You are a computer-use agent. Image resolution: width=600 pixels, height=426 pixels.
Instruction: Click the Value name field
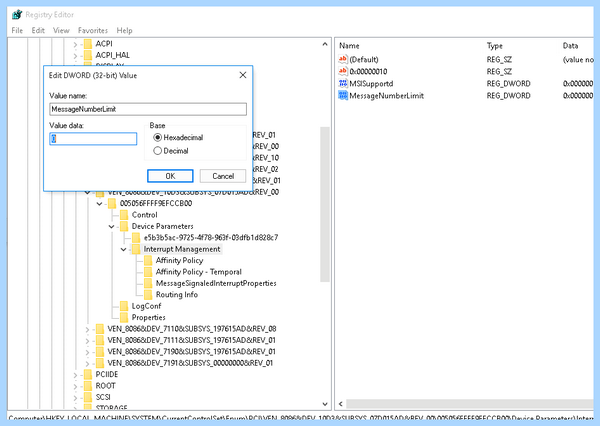tap(148, 109)
